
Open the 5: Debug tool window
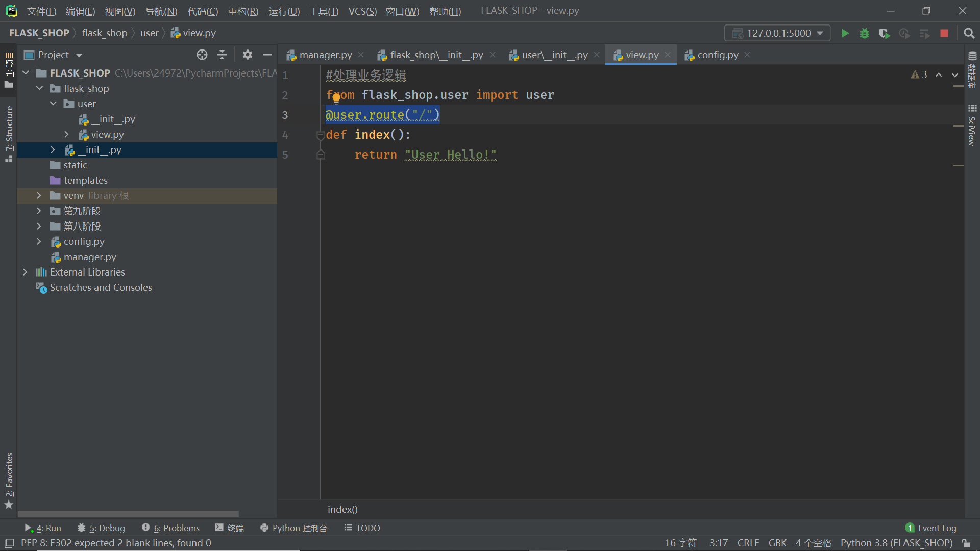pos(101,528)
